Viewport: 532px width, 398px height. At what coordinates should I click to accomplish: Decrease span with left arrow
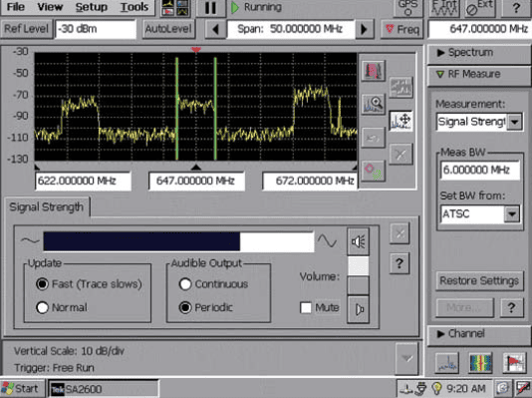pyautogui.click(x=215, y=29)
